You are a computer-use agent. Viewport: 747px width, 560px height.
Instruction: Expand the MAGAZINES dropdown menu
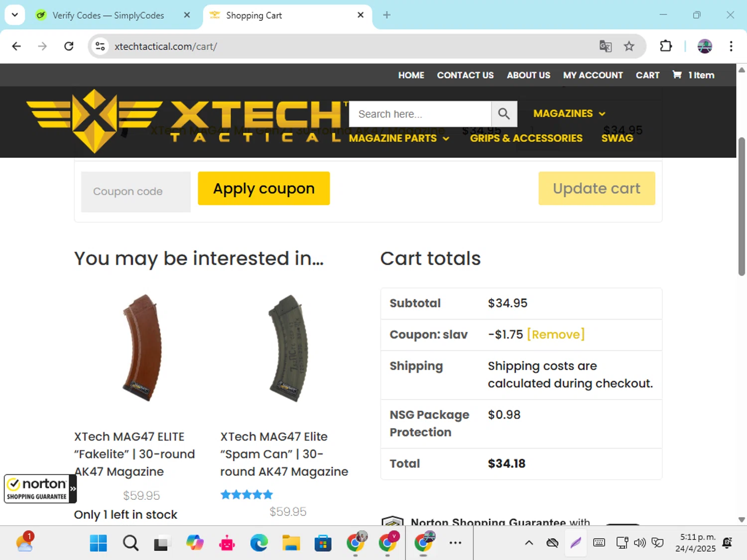tap(569, 113)
